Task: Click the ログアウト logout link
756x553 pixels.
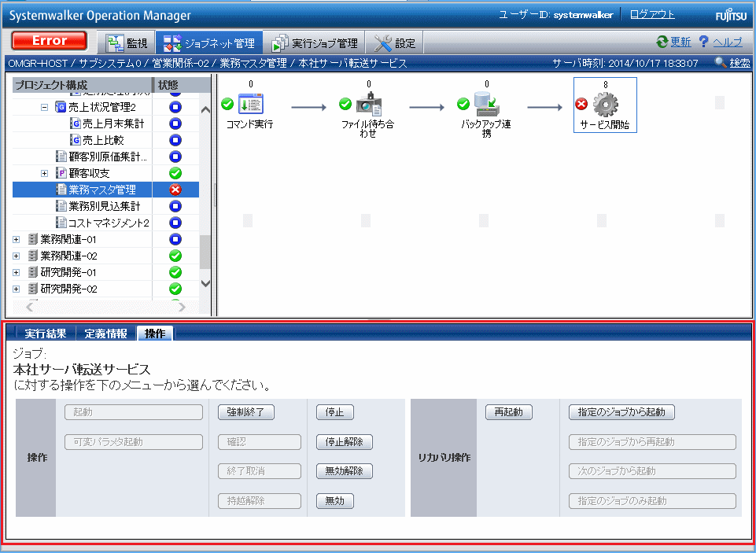Action: tap(652, 14)
